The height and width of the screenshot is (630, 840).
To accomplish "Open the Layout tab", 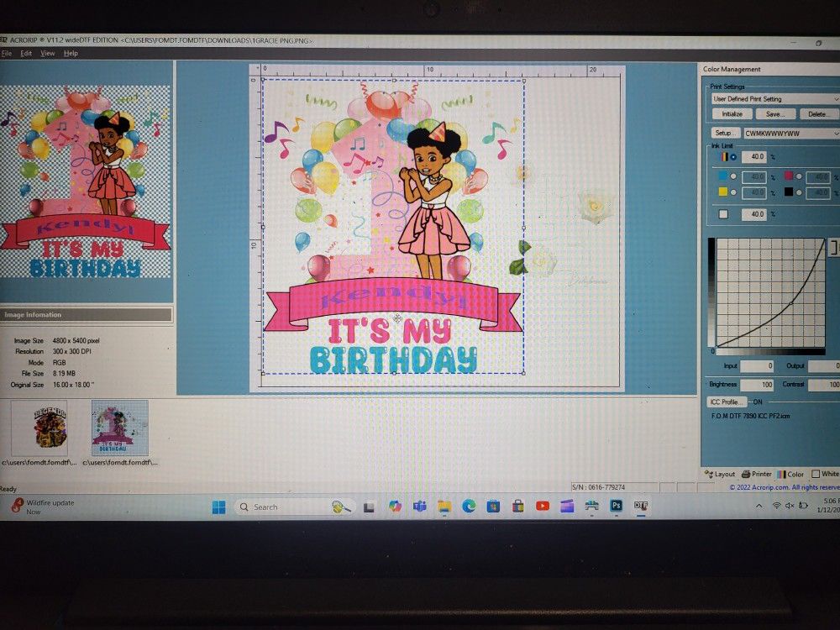I will pyautogui.click(x=721, y=474).
